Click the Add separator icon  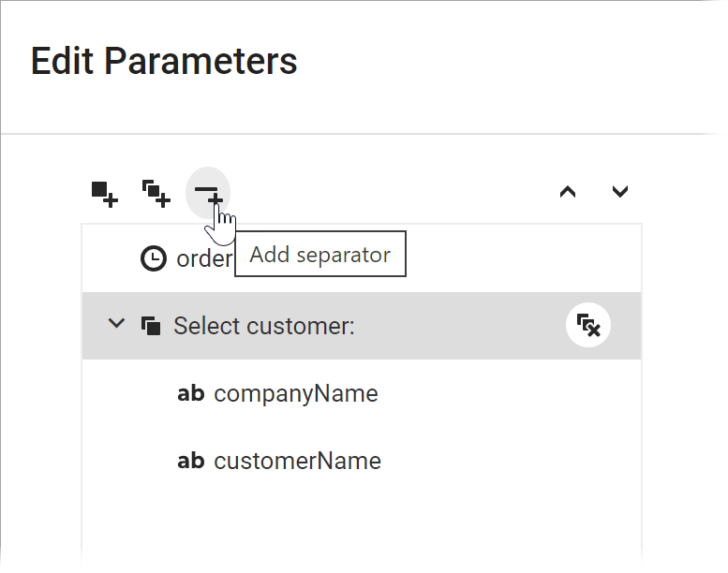[x=207, y=193]
